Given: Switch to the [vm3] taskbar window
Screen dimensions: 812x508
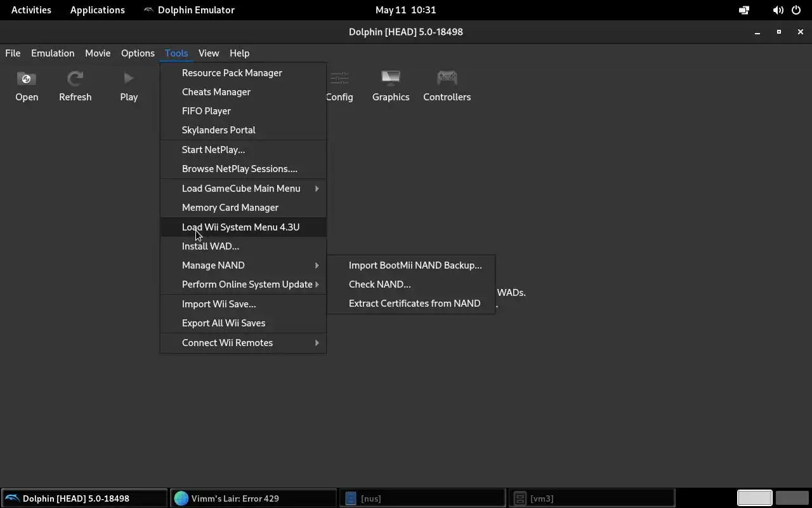Looking at the screenshot, I should (593, 498).
